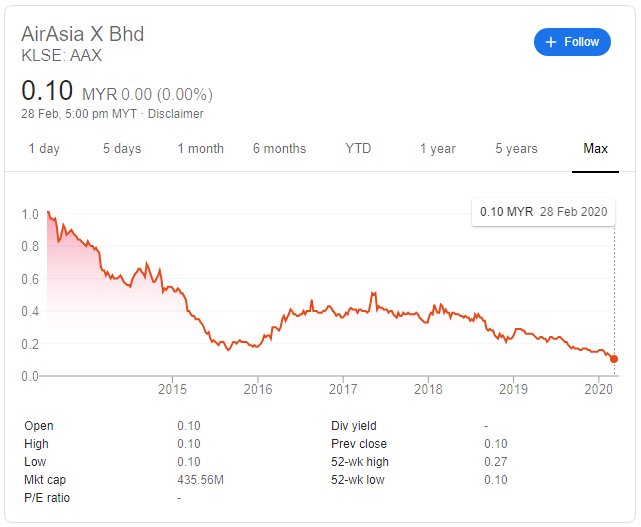Click the 2017 label on chart axis

[343, 389]
